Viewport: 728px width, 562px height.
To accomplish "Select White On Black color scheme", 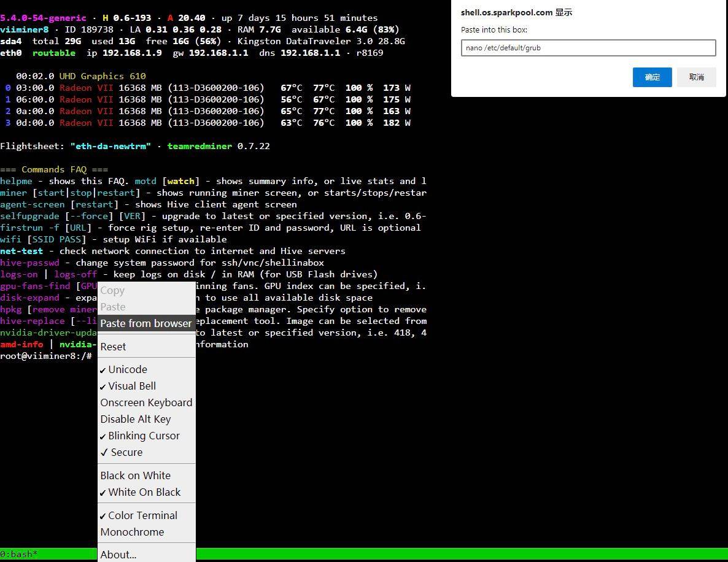I will pos(144,492).
